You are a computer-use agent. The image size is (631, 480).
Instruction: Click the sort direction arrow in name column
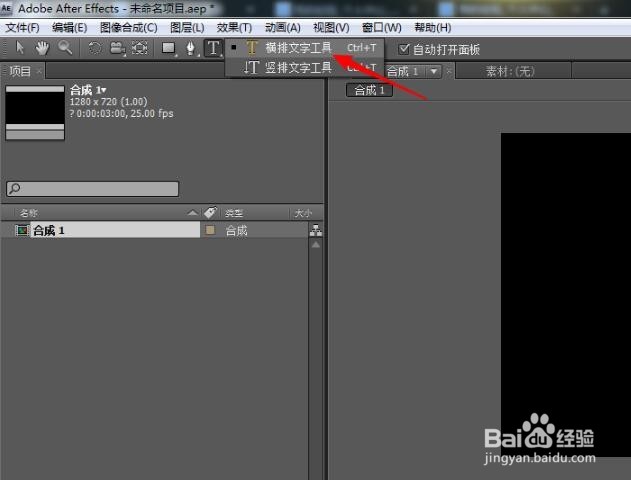[193, 213]
